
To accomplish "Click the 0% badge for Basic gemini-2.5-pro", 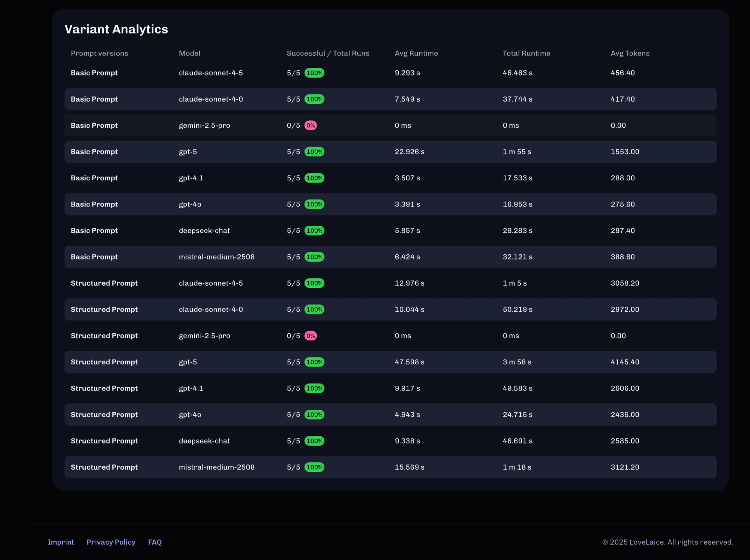I will 310,126.
